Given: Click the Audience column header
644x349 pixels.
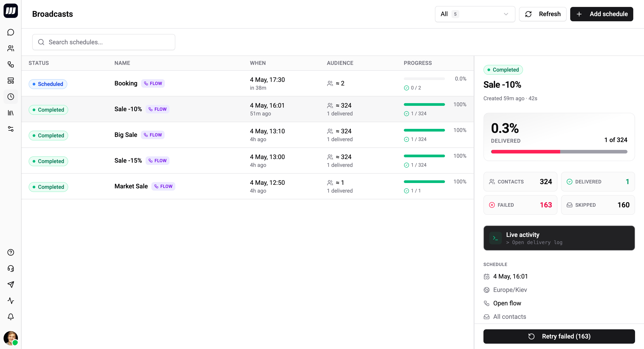Looking at the screenshot, I should (340, 63).
